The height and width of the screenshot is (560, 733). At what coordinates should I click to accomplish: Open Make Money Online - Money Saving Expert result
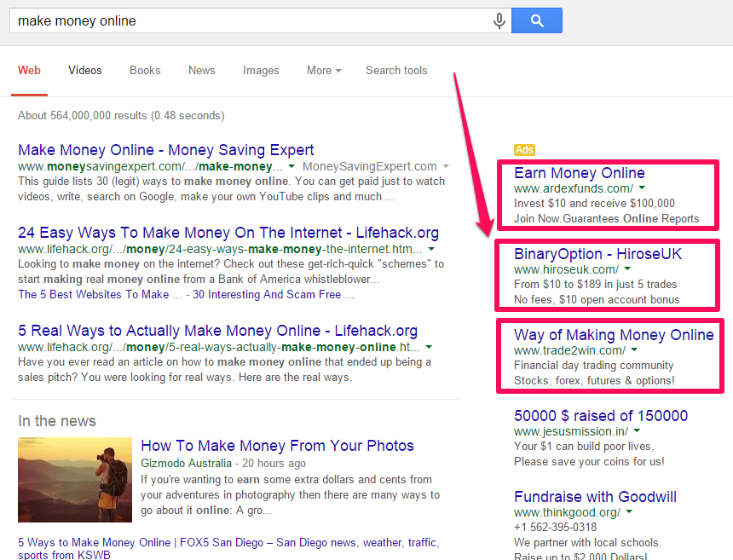[x=166, y=150]
